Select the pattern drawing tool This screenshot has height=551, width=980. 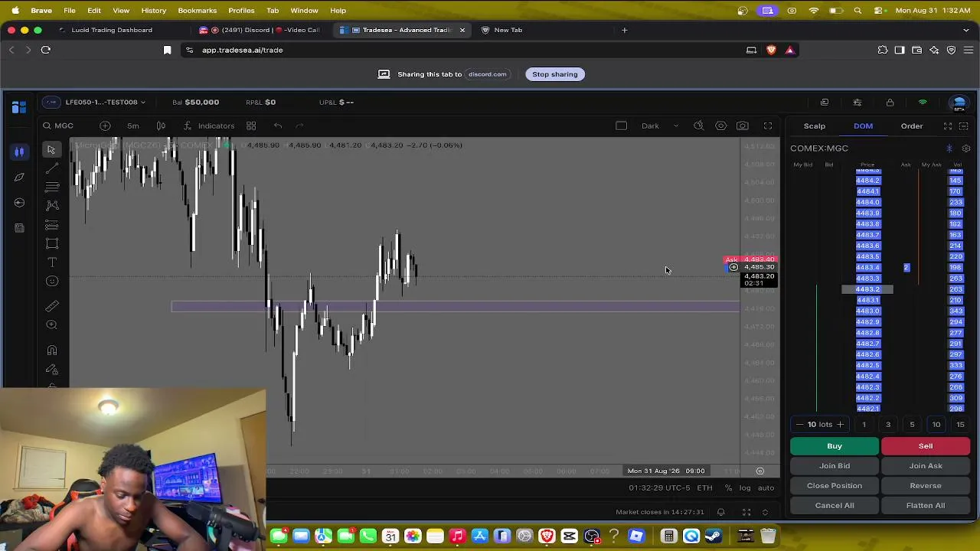52,206
